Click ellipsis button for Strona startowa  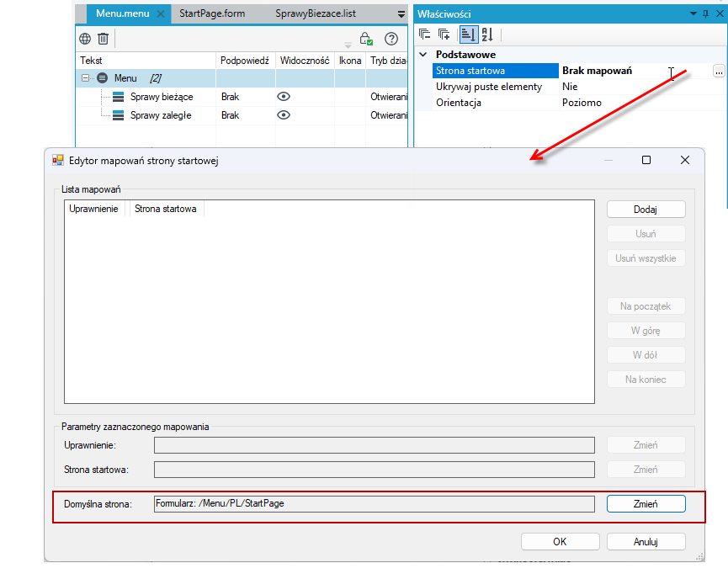coord(719,71)
